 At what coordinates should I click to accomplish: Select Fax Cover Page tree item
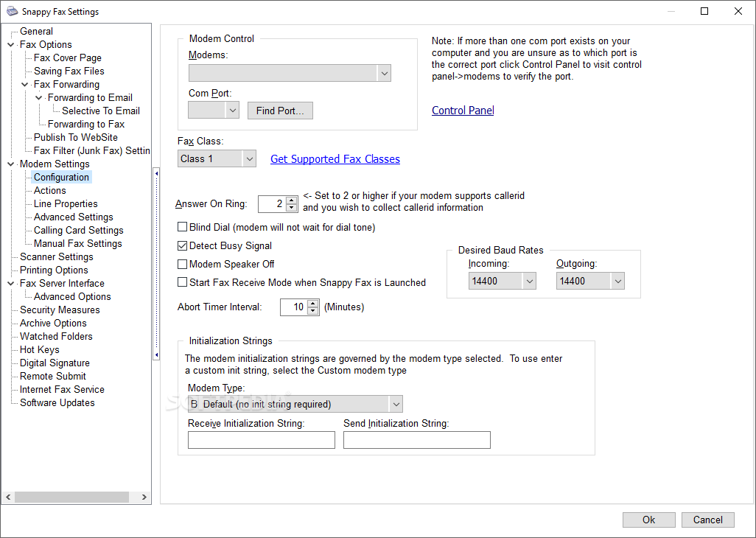[x=68, y=57]
